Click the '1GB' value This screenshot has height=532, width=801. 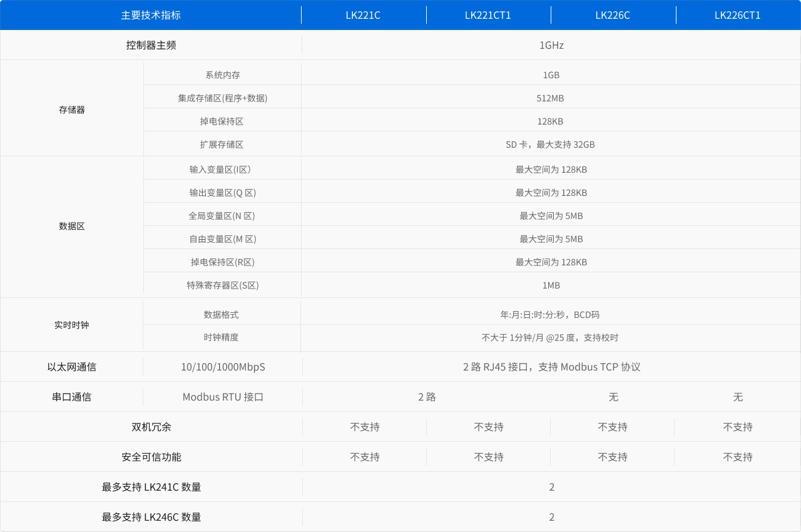(551, 75)
